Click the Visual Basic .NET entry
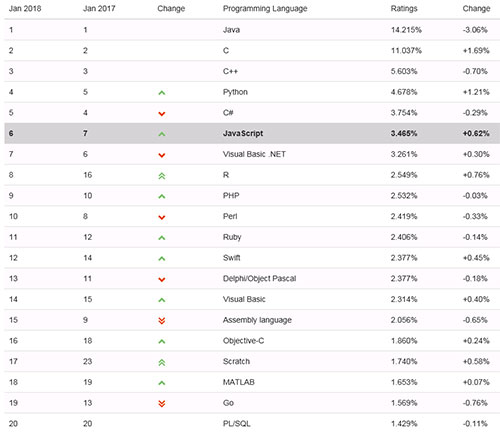The width and height of the screenshot is (500, 433). (254, 154)
